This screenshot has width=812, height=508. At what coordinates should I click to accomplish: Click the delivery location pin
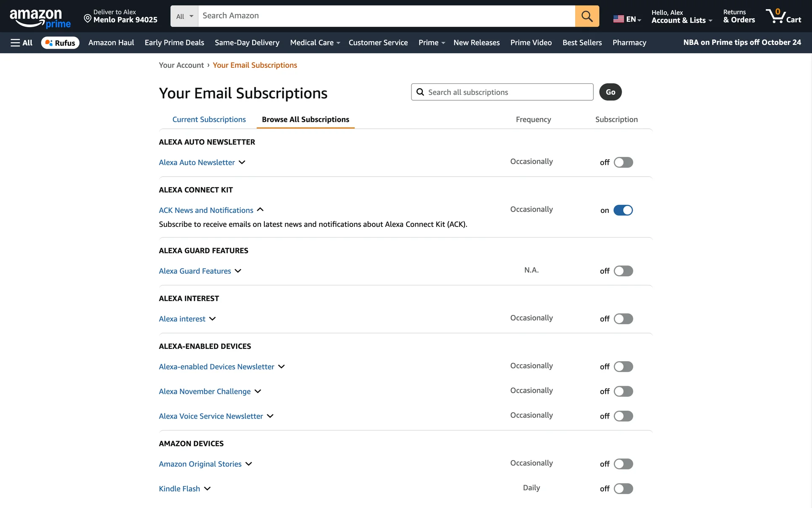coord(88,18)
